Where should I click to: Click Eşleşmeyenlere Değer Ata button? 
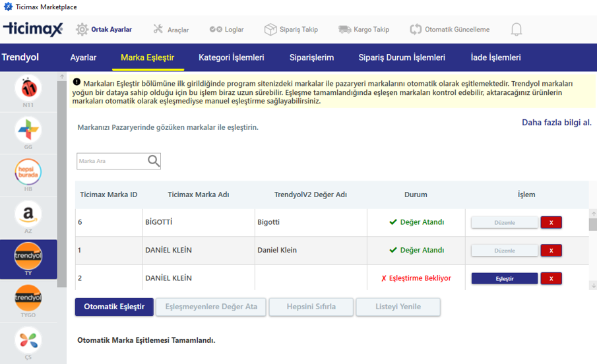(x=211, y=307)
